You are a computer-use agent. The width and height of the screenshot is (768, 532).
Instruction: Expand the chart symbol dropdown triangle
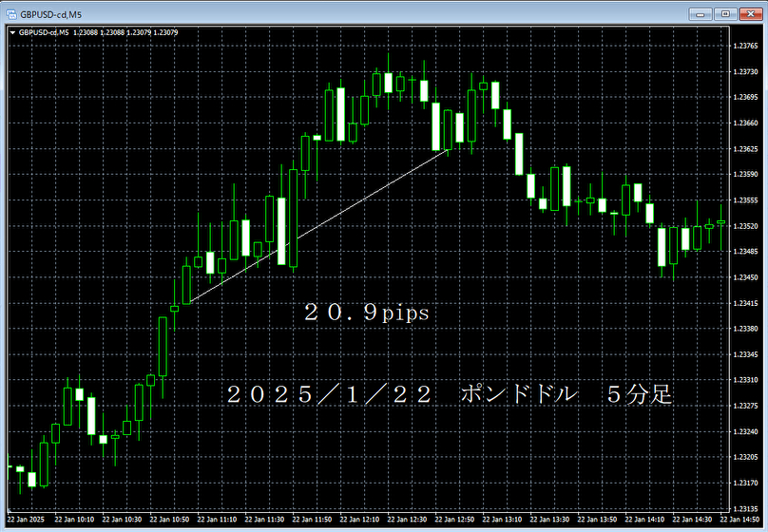tap(12, 33)
